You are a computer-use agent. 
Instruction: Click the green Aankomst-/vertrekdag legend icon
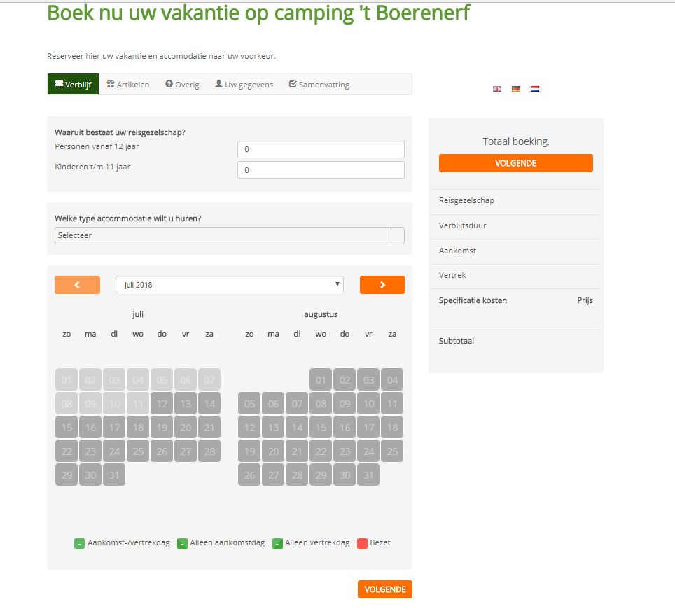[x=80, y=543]
